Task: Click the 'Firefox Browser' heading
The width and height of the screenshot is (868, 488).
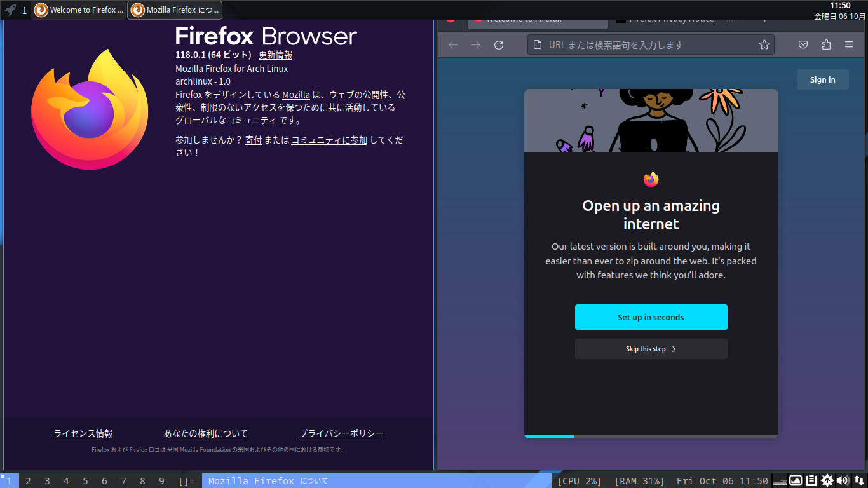Action: pos(266,36)
